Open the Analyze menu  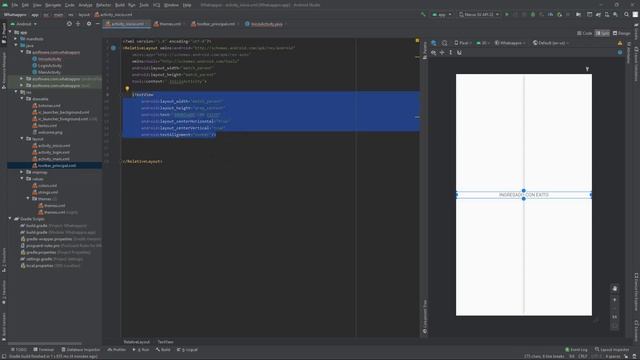[85, 5]
